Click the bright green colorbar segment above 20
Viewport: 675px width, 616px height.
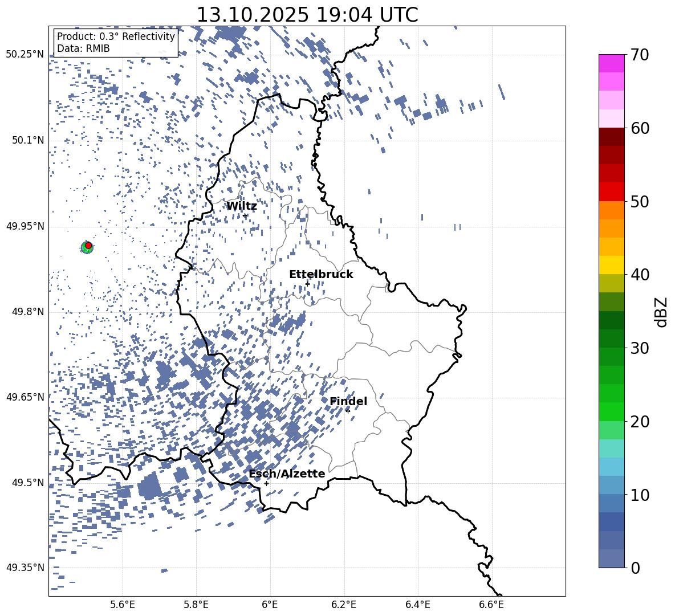[612, 411]
